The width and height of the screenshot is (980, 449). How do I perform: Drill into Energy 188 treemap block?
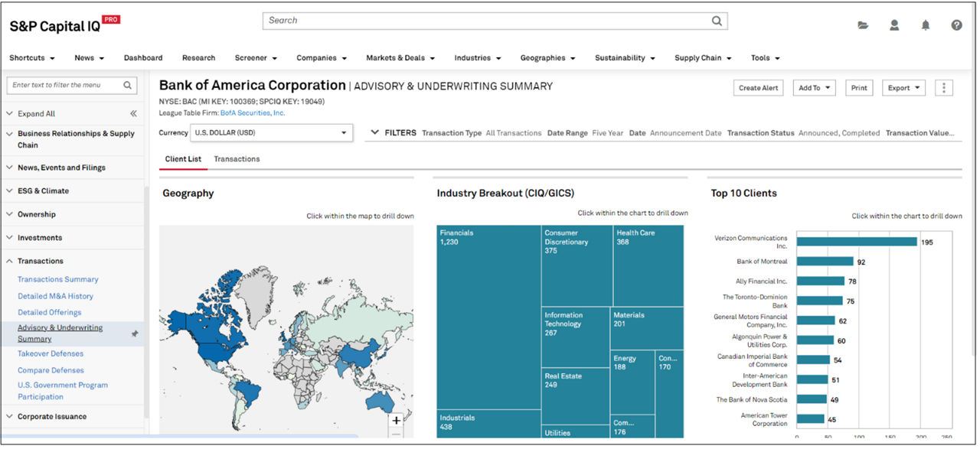tap(633, 382)
